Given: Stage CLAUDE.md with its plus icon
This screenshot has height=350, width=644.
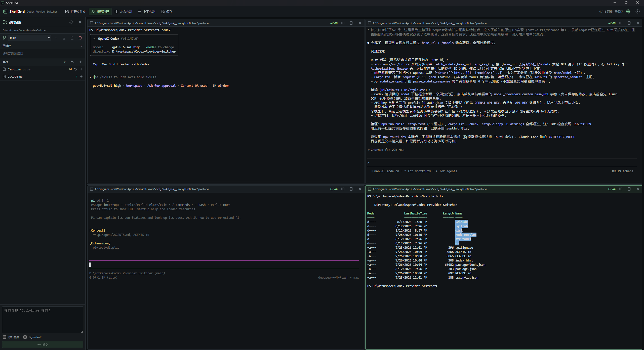Looking at the screenshot, I should [81, 76].
